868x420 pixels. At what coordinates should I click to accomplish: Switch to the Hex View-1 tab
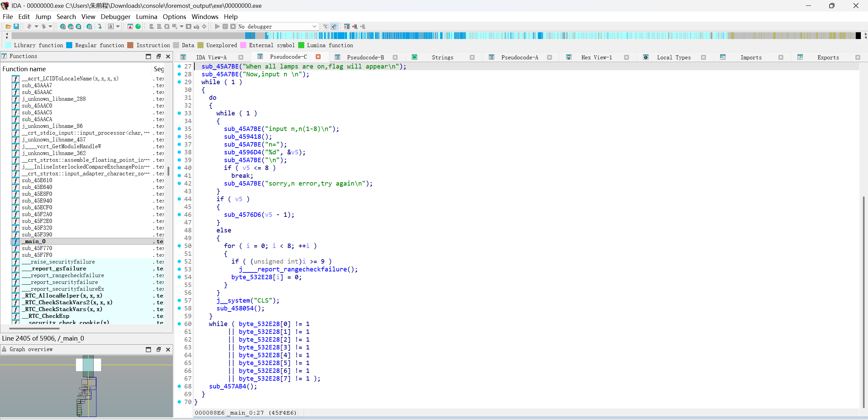click(x=596, y=57)
